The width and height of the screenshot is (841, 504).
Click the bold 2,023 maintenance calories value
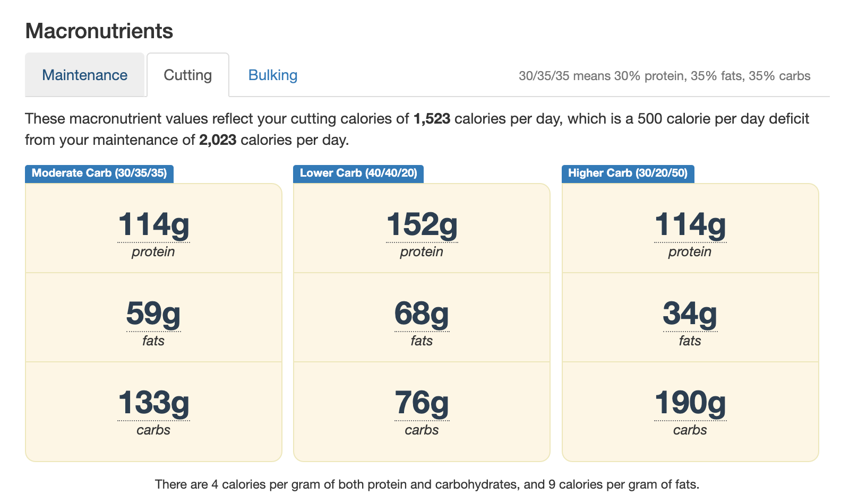click(217, 140)
